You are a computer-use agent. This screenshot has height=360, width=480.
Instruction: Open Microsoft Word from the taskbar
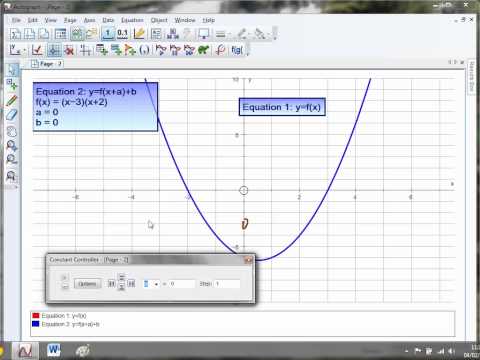point(54,350)
